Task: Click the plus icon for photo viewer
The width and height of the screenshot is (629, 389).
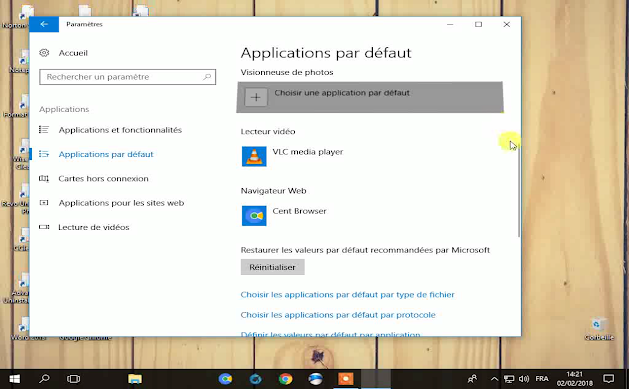Action: pyautogui.click(x=256, y=97)
